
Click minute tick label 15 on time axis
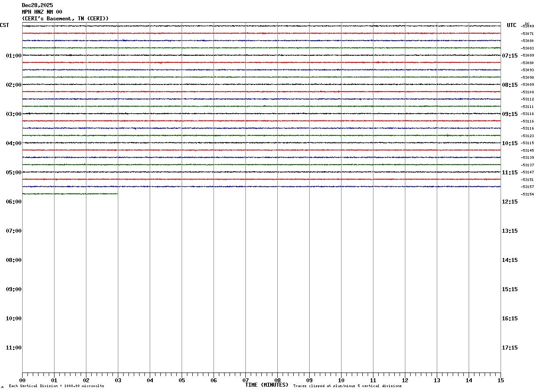tap(501, 380)
